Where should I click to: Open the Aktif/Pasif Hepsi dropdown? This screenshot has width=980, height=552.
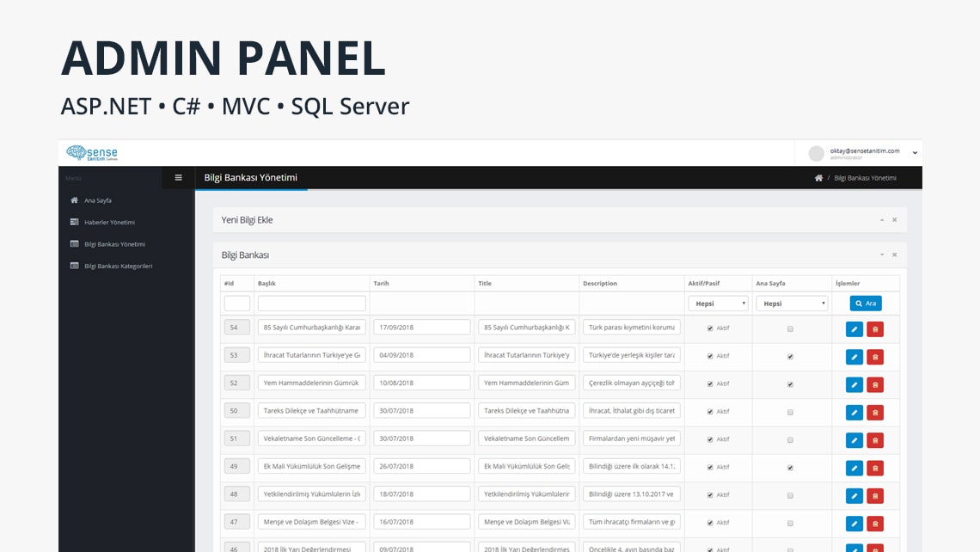(x=718, y=304)
